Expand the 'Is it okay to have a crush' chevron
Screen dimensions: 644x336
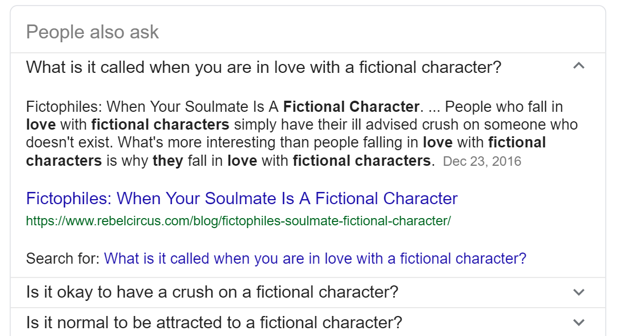point(578,292)
